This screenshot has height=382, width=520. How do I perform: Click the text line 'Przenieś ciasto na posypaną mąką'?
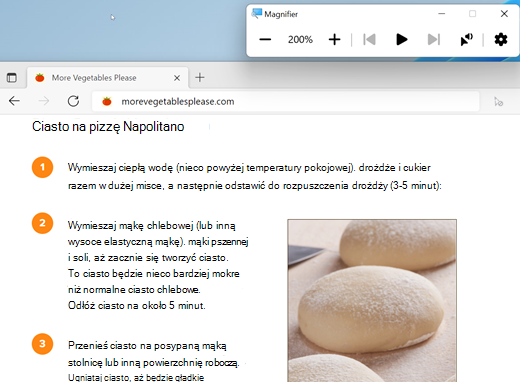(x=147, y=346)
